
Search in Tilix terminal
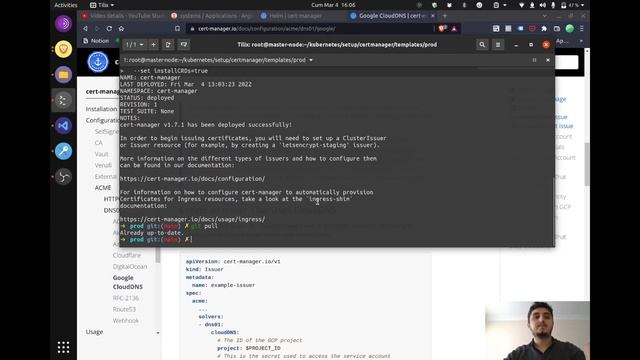(x=482, y=44)
